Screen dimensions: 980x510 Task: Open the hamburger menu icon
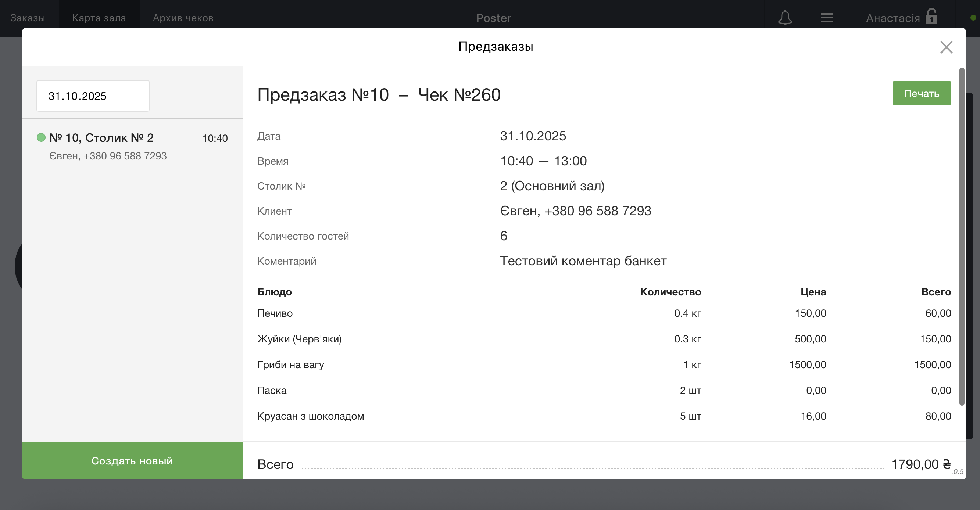point(827,18)
